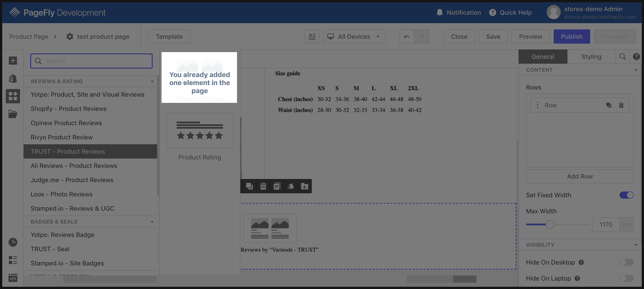Select Shopify - Product Reviews item
644x289 pixels.
coord(90,109)
